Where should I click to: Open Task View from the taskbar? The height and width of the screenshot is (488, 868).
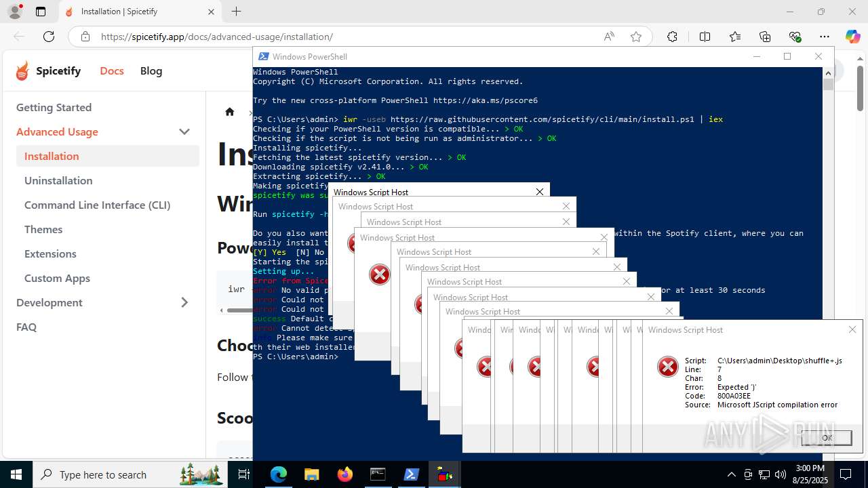click(x=244, y=474)
